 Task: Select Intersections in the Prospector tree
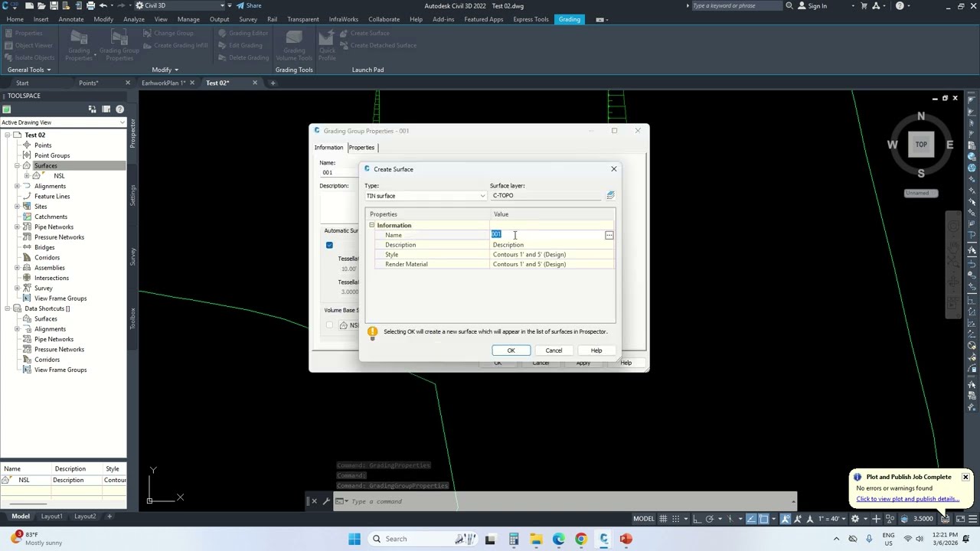[51, 278]
